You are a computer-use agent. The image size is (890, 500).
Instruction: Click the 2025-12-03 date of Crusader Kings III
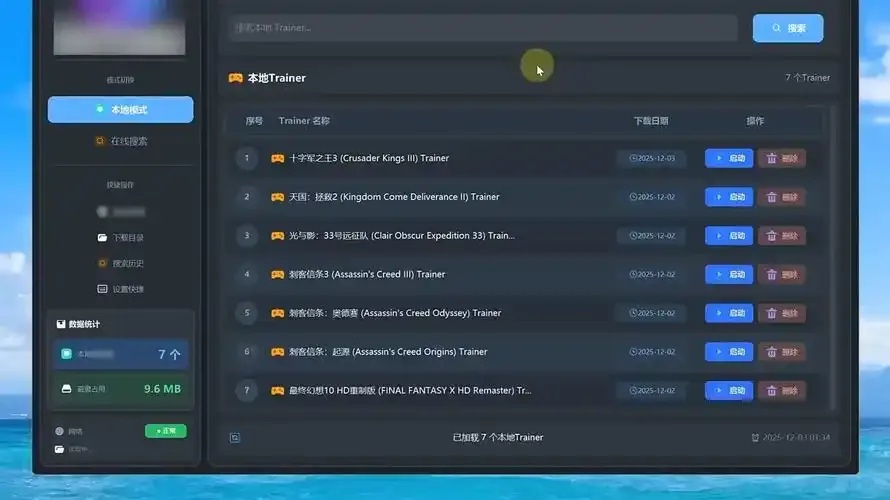click(x=652, y=158)
